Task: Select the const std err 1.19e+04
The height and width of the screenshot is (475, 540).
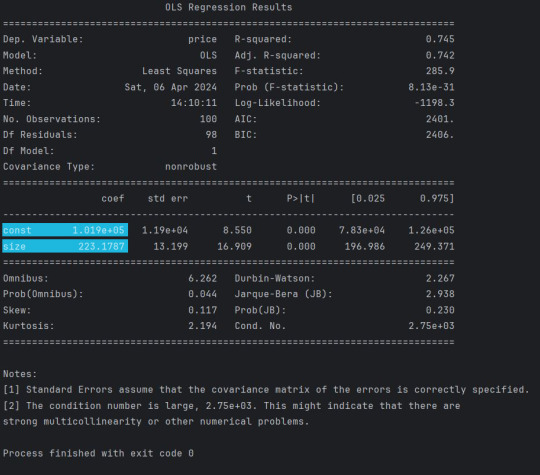Action: click(x=165, y=230)
